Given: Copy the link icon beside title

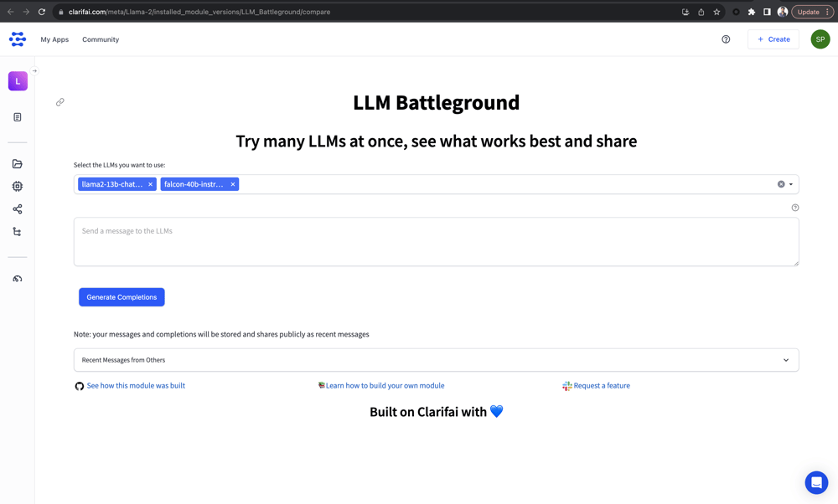Looking at the screenshot, I should (x=60, y=102).
